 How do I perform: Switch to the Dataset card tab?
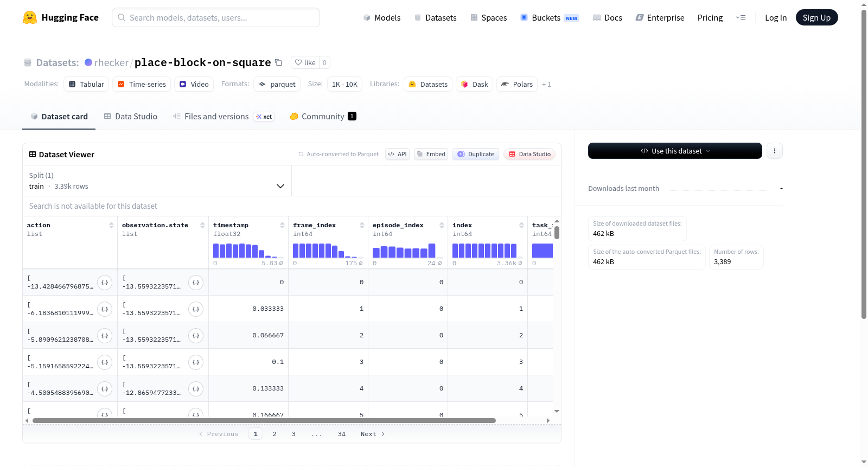tap(59, 117)
